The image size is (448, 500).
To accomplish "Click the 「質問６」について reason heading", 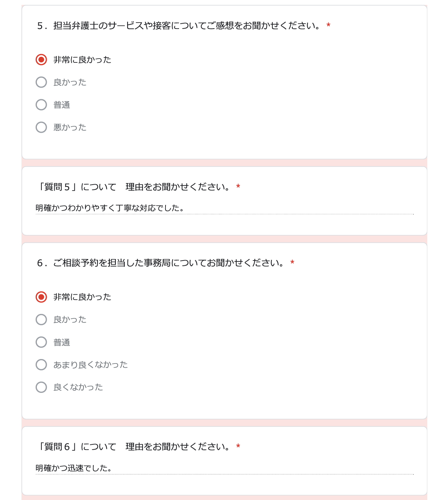I will [x=134, y=447].
